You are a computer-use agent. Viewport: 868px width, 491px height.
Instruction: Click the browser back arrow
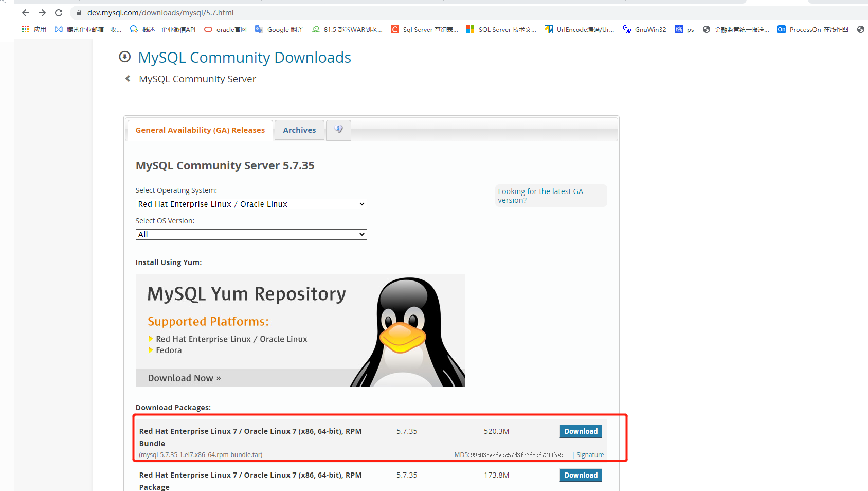[26, 13]
